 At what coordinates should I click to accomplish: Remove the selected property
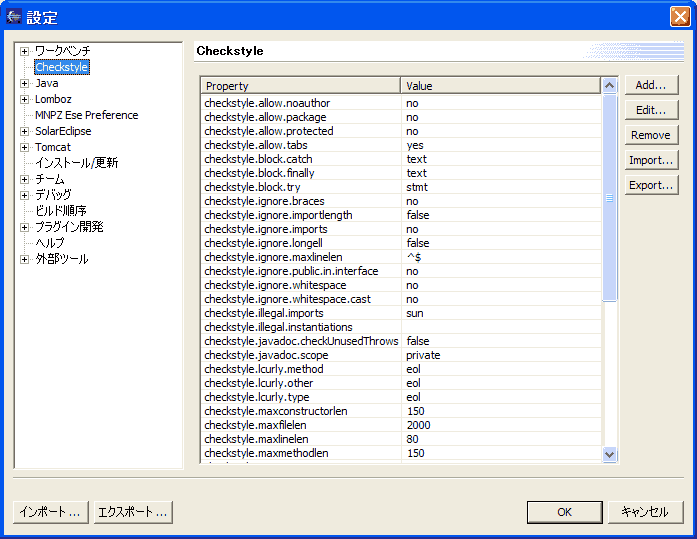[x=651, y=135]
